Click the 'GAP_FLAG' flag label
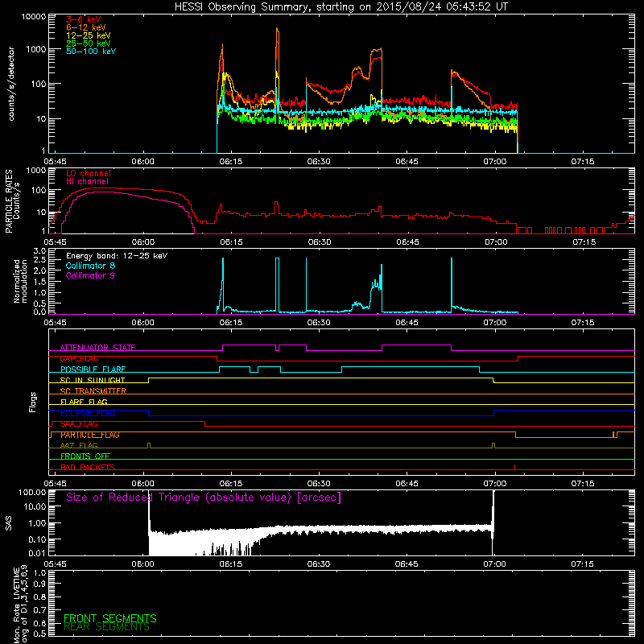This screenshot has height=644, width=644. [x=79, y=358]
